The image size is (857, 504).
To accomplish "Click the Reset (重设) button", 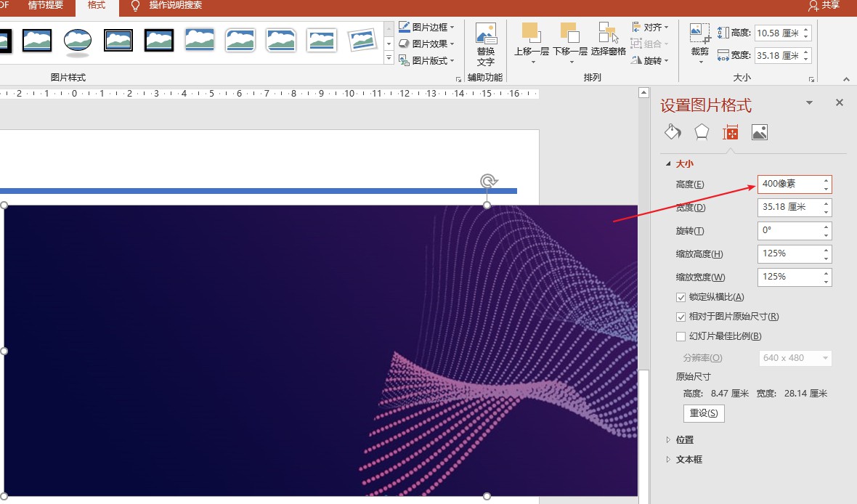I will pyautogui.click(x=703, y=413).
